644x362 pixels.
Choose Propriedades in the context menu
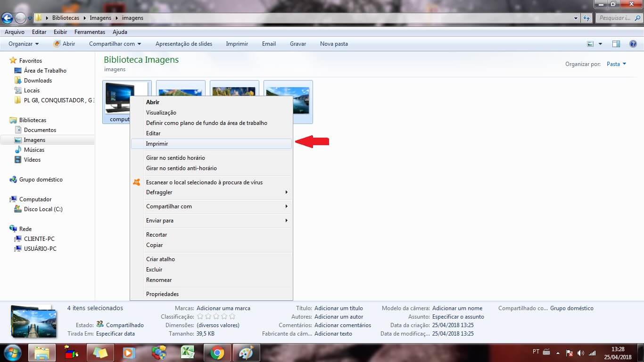[162, 294]
